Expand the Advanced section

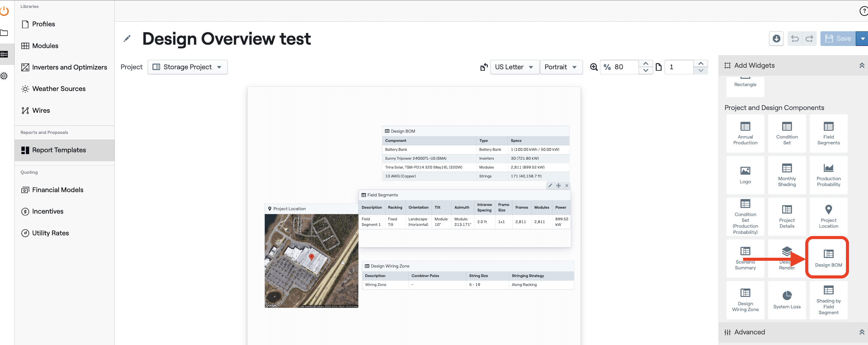click(x=862, y=332)
